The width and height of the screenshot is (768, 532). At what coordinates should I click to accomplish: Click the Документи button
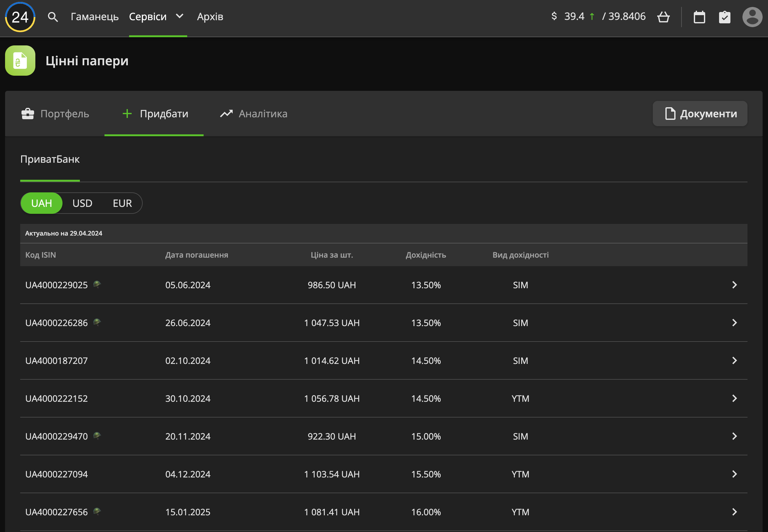(x=700, y=114)
